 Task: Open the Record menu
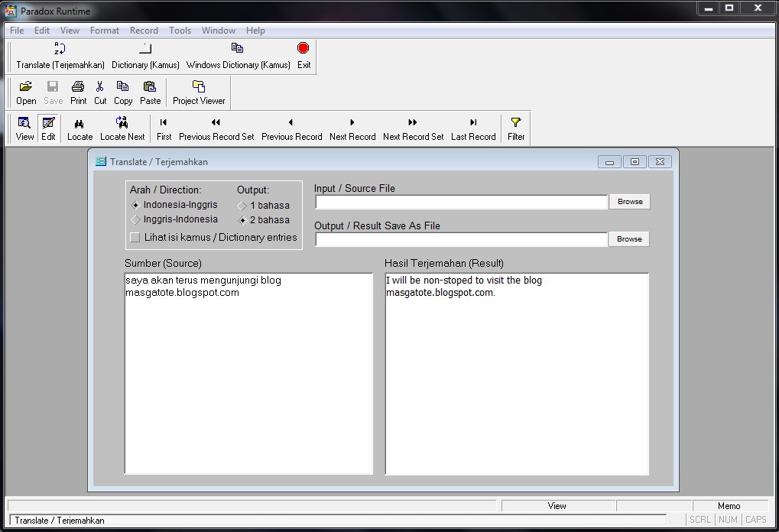[x=144, y=31]
